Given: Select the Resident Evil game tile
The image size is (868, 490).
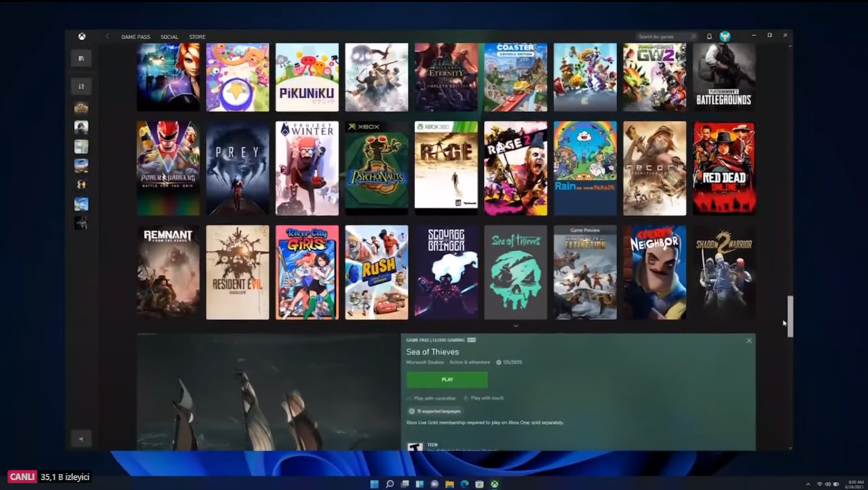Looking at the screenshot, I should [237, 272].
